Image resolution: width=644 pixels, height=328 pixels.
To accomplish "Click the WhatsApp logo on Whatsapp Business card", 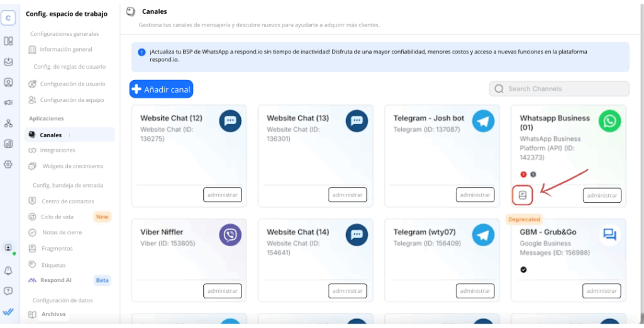I will 610,121.
